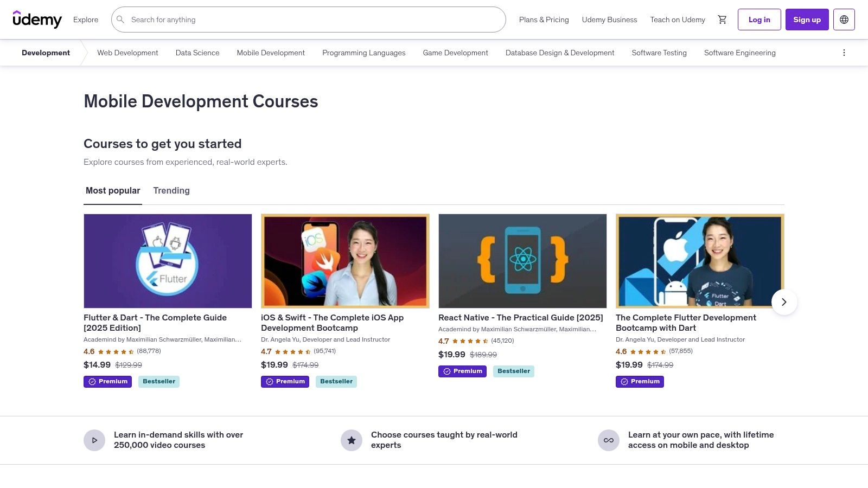
Task: Select Mobile Development subcategory
Action: [x=271, y=53]
